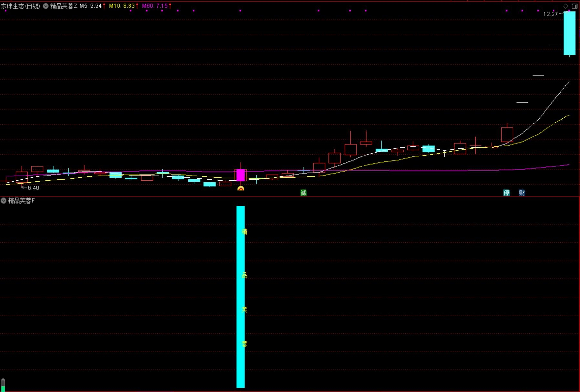Select the magenta signal candlestick
The height and width of the screenshot is (392, 580).
click(241, 175)
